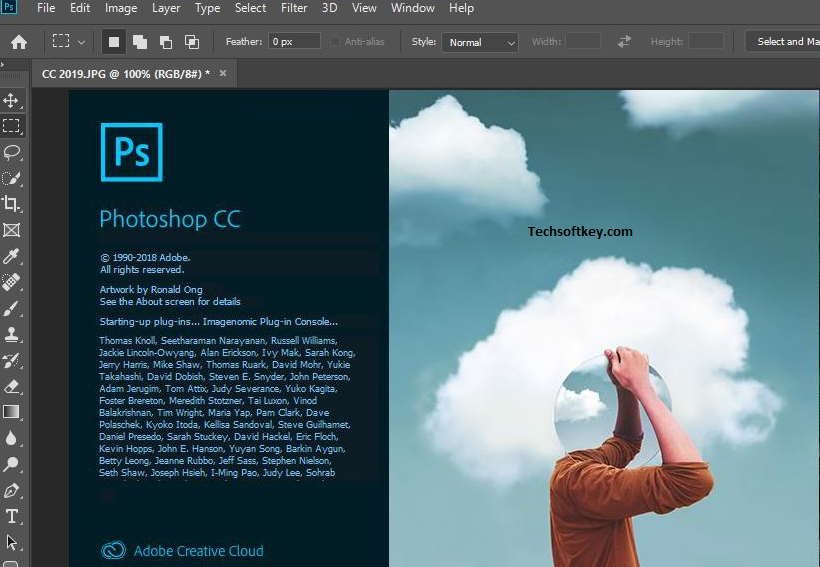This screenshot has width=820, height=567.
Task: Open the Help menu
Action: 461,8
